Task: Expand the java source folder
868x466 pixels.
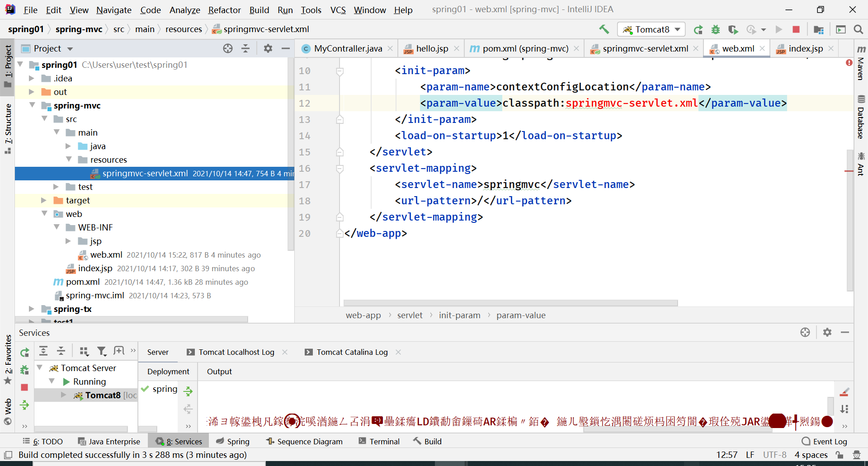Action: (x=68, y=146)
